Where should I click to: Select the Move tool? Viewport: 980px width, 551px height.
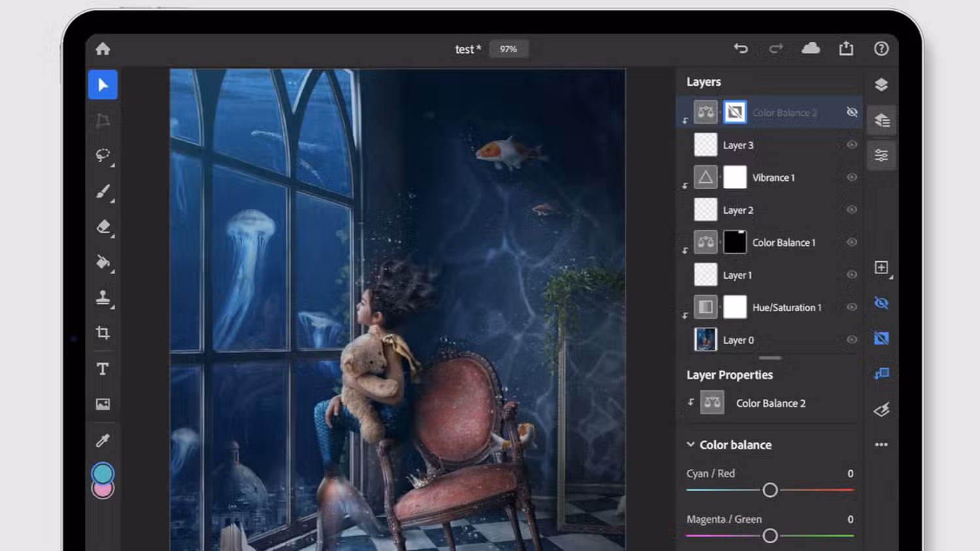(103, 85)
